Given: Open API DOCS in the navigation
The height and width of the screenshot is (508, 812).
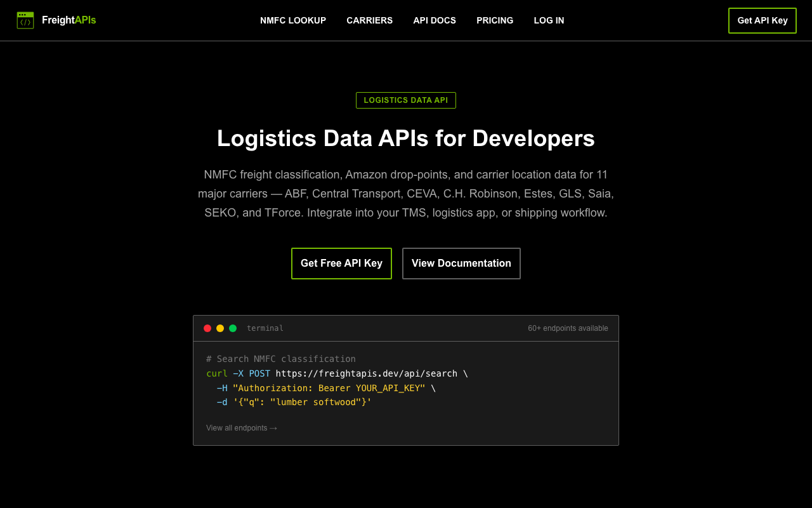Looking at the screenshot, I should coord(435,20).
